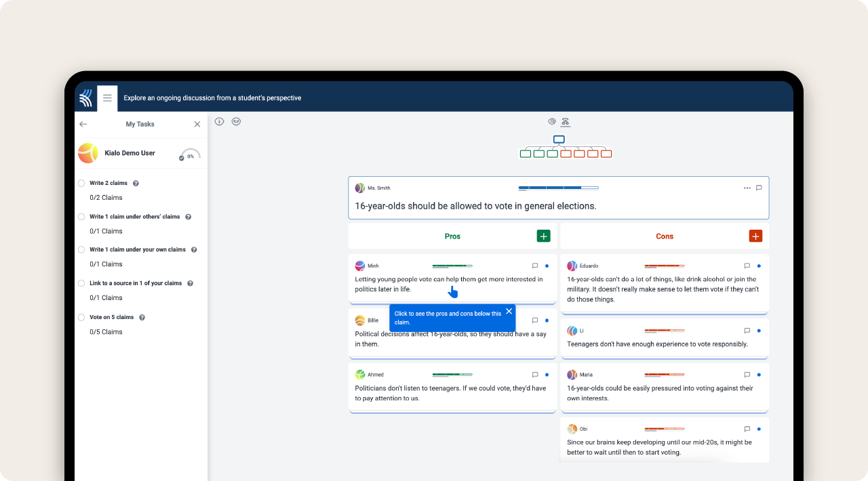Viewport: 868px width, 481px height.
Task: Click blue dot on Maria's claim
Action: click(759, 375)
